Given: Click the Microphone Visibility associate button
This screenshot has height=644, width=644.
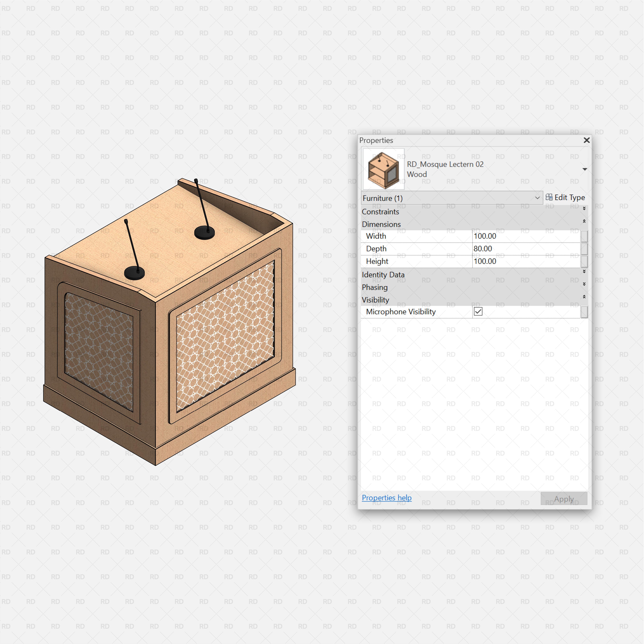Looking at the screenshot, I should pyautogui.click(x=584, y=312).
